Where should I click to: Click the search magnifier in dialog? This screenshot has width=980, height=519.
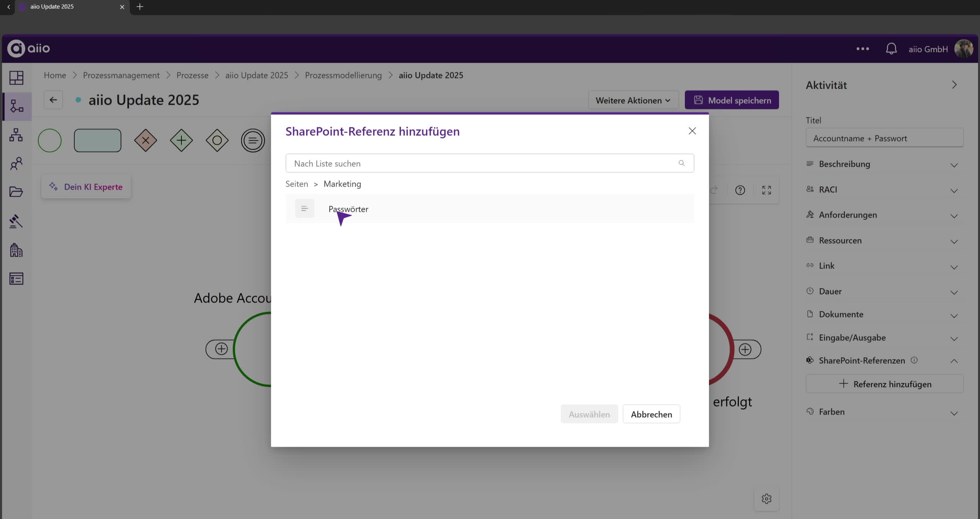coord(681,163)
